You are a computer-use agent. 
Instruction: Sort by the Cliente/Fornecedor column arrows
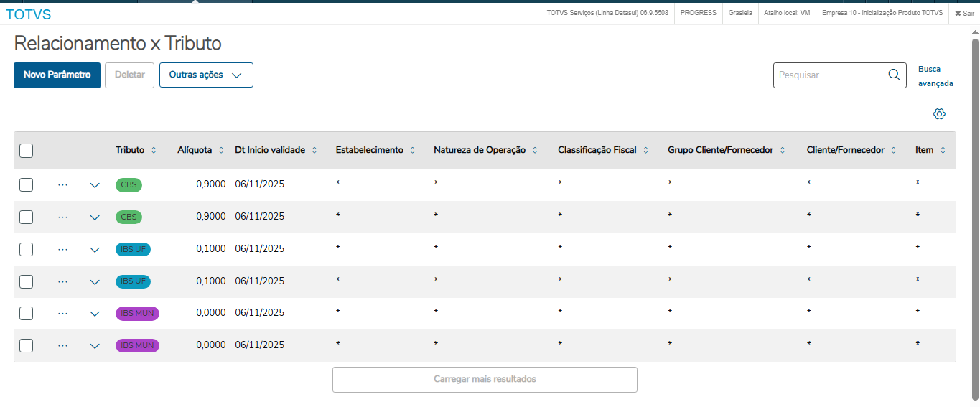click(893, 150)
